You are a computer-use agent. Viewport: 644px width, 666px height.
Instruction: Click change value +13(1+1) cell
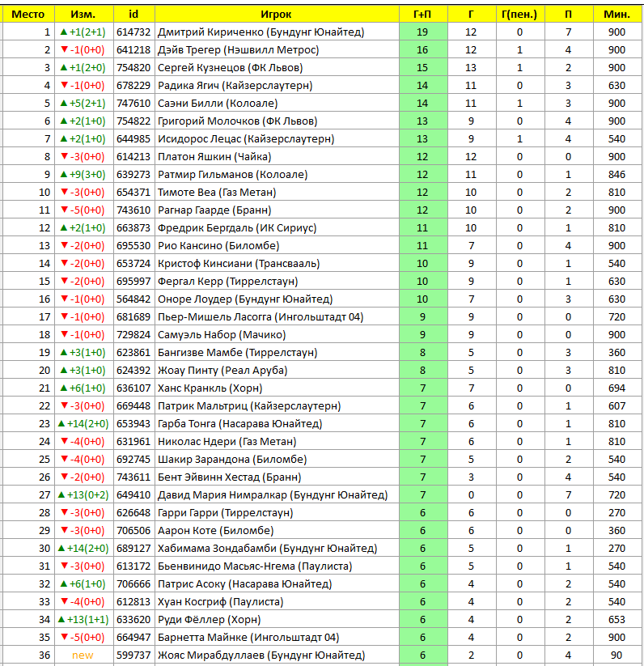(x=84, y=621)
